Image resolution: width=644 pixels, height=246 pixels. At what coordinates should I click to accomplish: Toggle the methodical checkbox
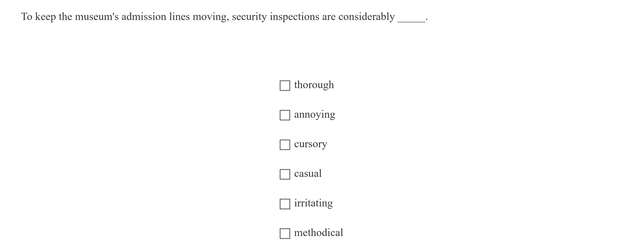(285, 233)
